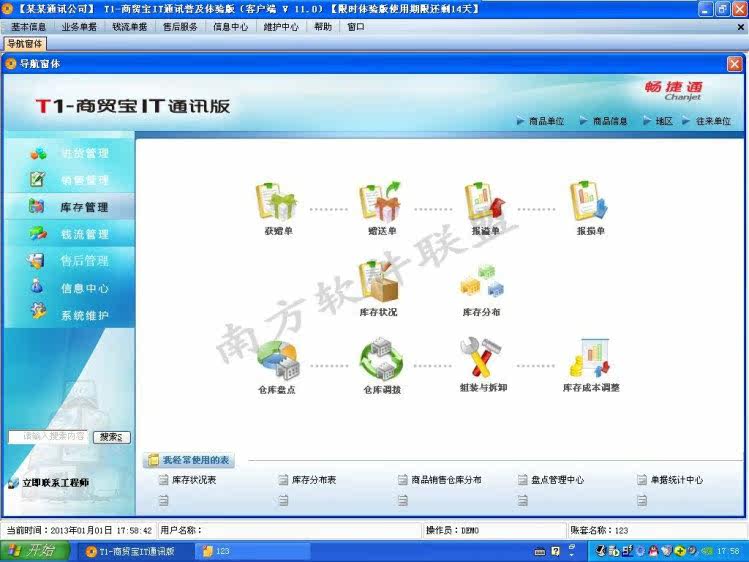Click the 信息中心 sidebar icon
749x562 pixels.
tap(37, 286)
